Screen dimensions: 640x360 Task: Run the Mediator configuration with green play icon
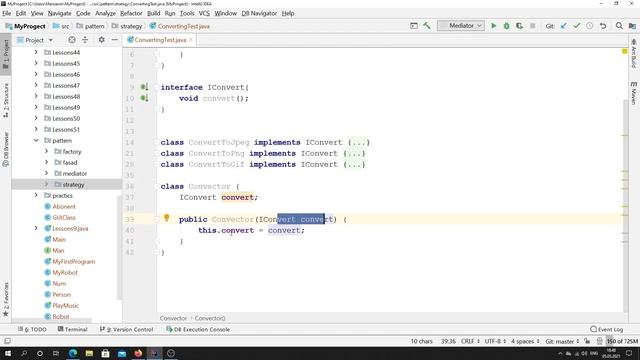tap(493, 26)
